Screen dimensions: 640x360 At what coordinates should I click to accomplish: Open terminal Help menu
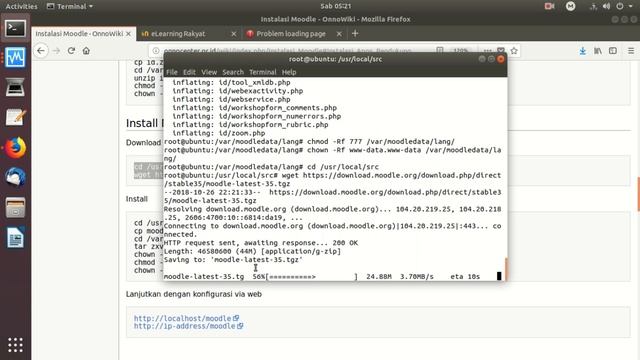tap(289, 72)
